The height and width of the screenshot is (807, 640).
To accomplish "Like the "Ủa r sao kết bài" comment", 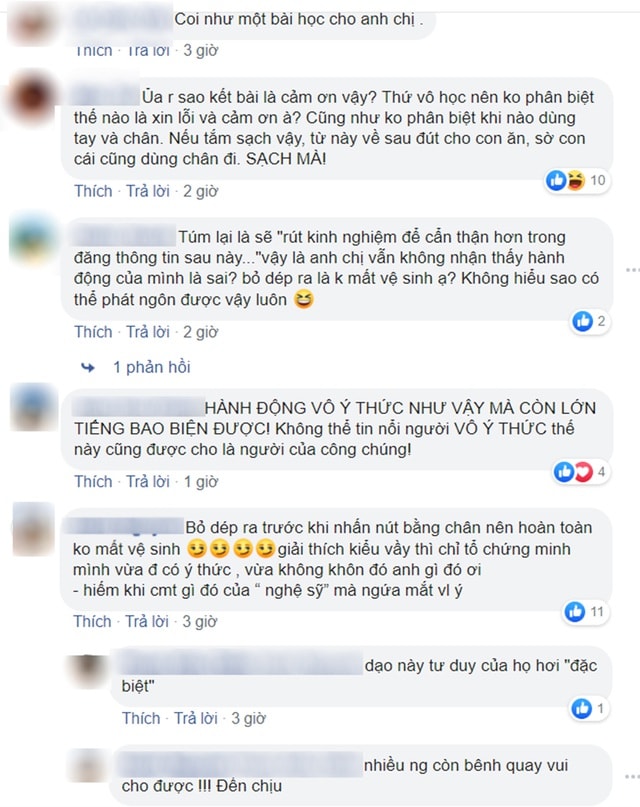I will pos(93,191).
